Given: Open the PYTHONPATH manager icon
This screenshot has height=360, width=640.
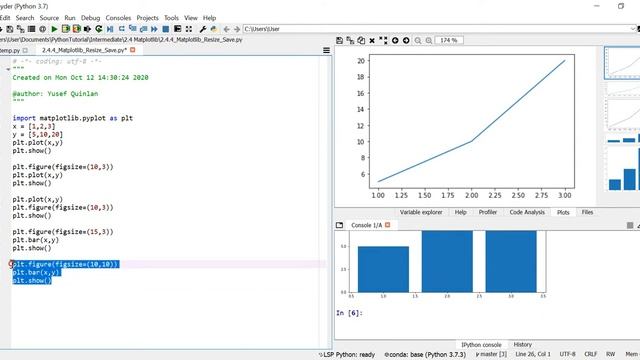Looking at the screenshot, I should 214,29.
